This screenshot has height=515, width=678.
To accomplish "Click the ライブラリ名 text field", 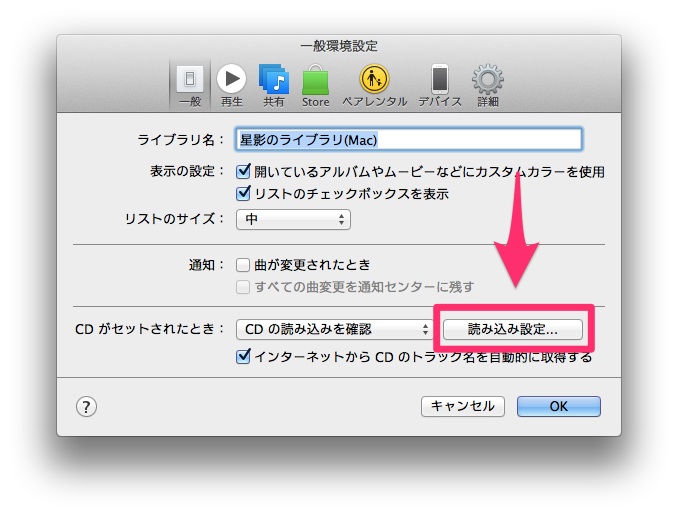I will pos(409,139).
